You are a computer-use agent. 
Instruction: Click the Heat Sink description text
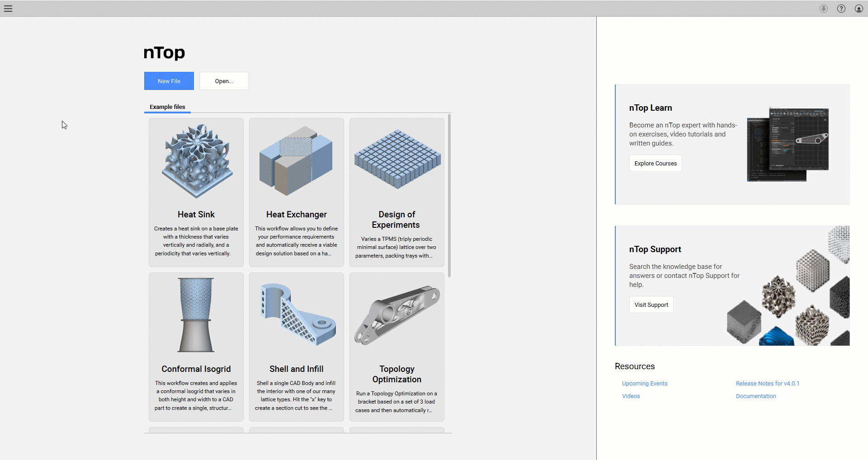(196, 241)
